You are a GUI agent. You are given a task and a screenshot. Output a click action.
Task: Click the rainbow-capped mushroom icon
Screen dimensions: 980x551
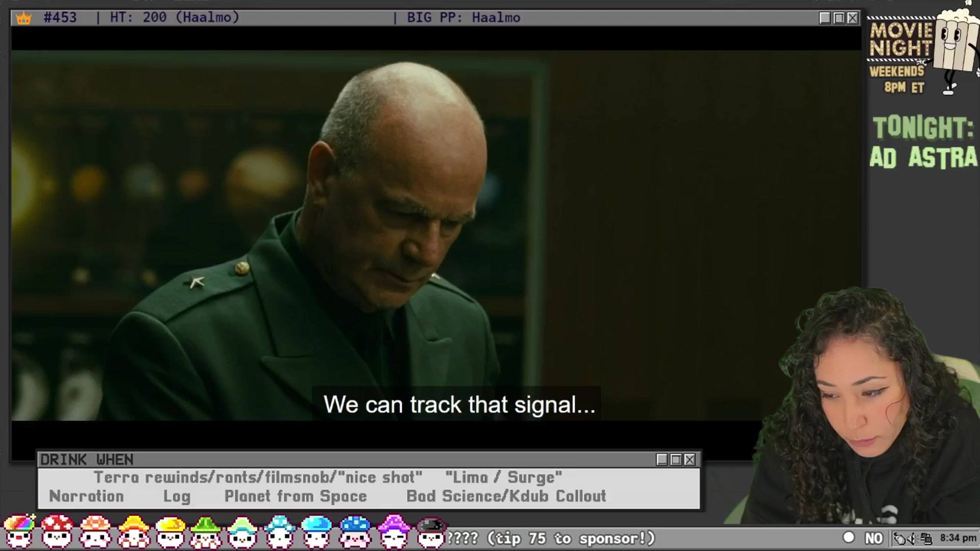19,532
